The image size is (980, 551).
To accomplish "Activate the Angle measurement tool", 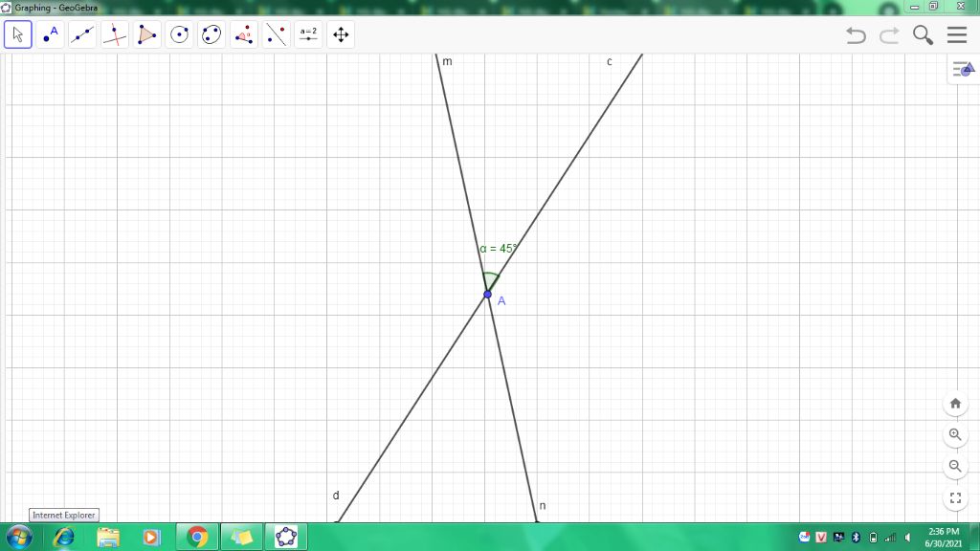I will pyautogui.click(x=244, y=34).
